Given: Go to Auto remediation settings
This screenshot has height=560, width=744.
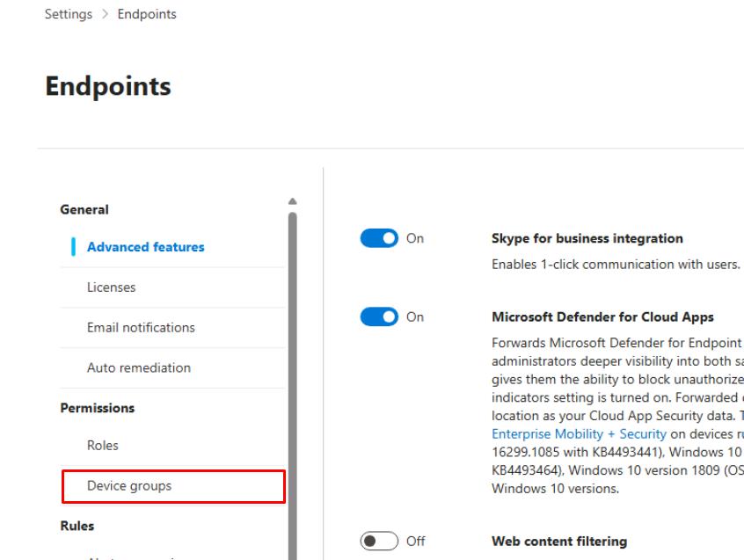Looking at the screenshot, I should tap(138, 368).
